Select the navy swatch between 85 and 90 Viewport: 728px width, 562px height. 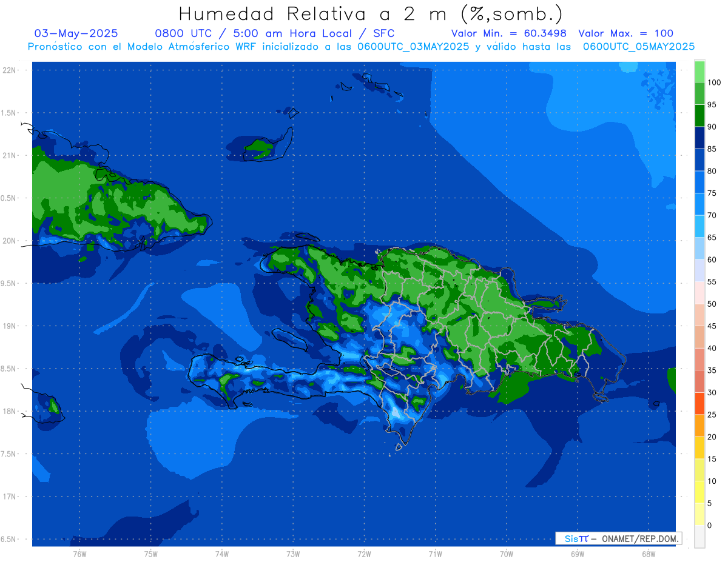pos(699,138)
